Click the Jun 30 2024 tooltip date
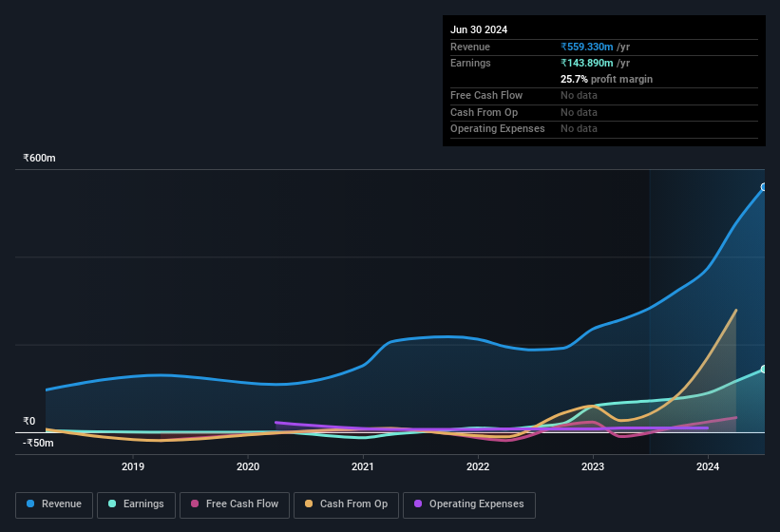780x532 pixels. pyautogui.click(x=479, y=29)
